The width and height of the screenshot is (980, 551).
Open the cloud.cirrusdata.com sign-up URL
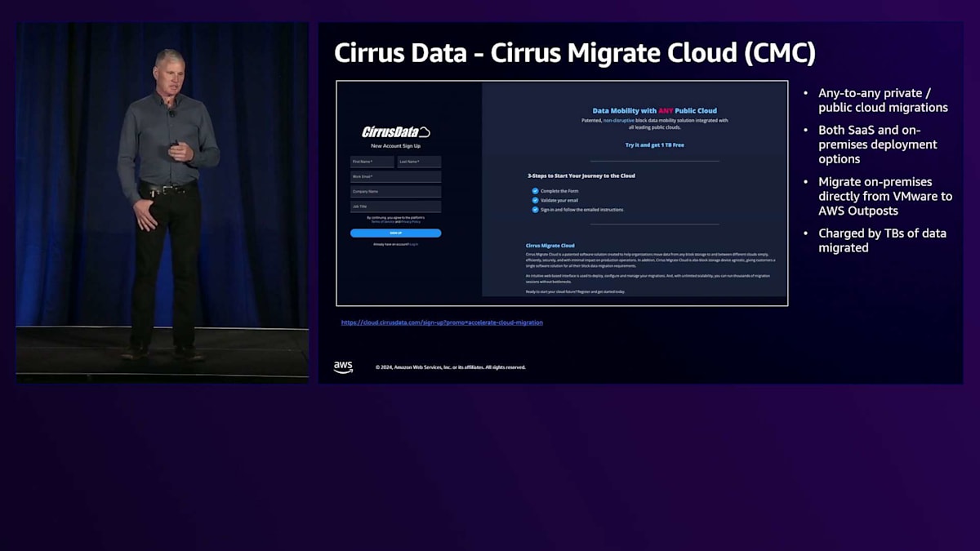pyautogui.click(x=442, y=322)
